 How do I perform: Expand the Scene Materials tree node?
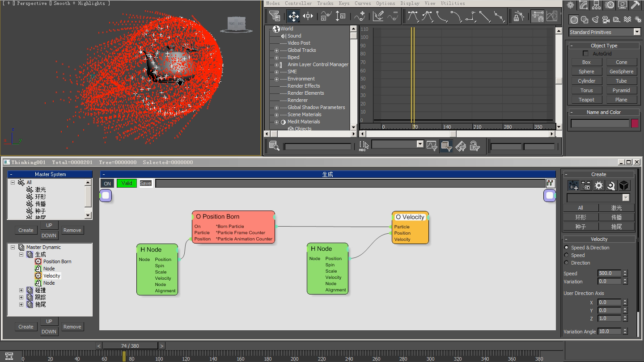coord(276,115)
